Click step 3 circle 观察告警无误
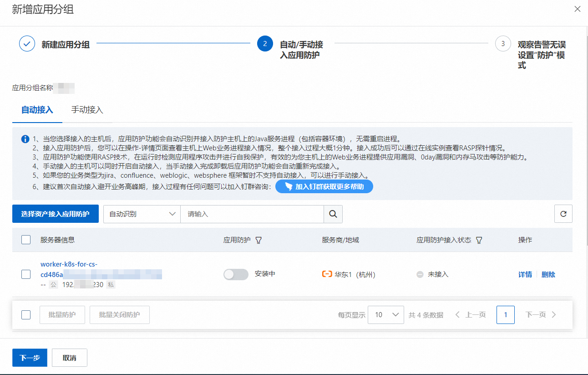Screen dimensions: 588x375 click(503, 44)
